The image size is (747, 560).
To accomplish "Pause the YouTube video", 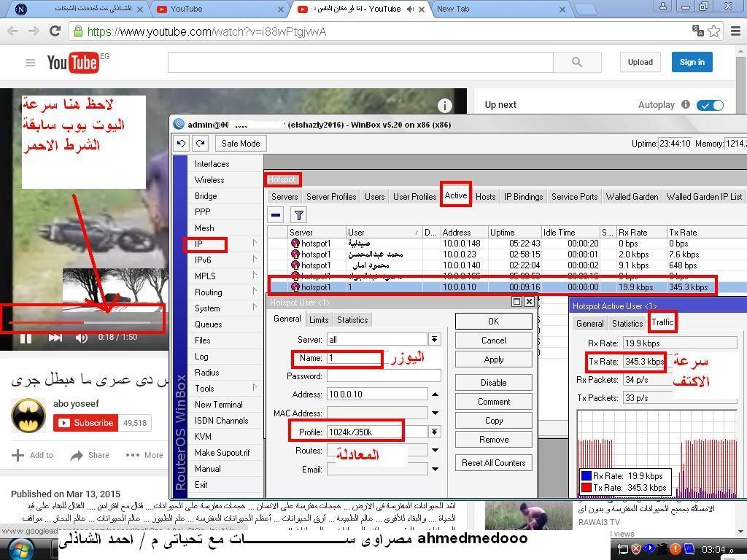I will (26, 338).
